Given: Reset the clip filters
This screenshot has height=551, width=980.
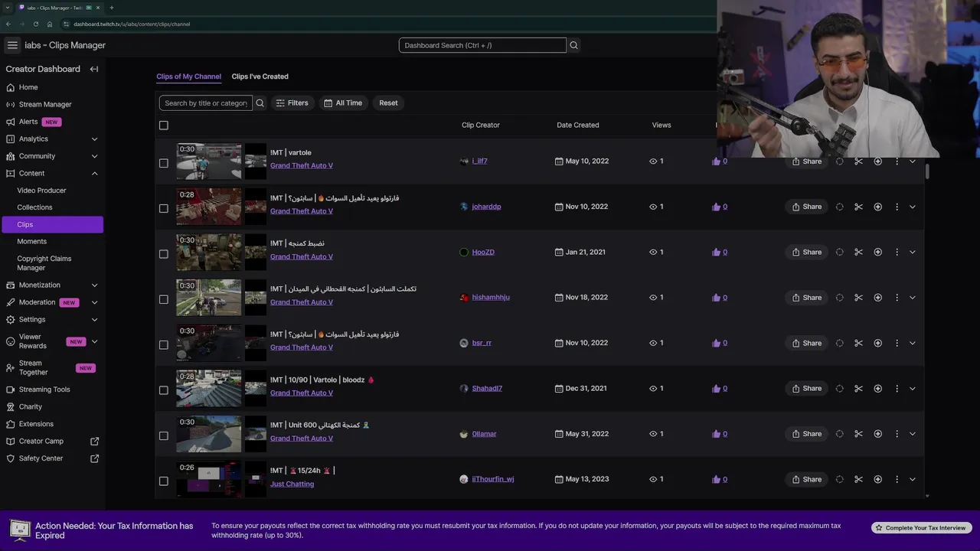Looking at the screenshot, I should 388,103.
